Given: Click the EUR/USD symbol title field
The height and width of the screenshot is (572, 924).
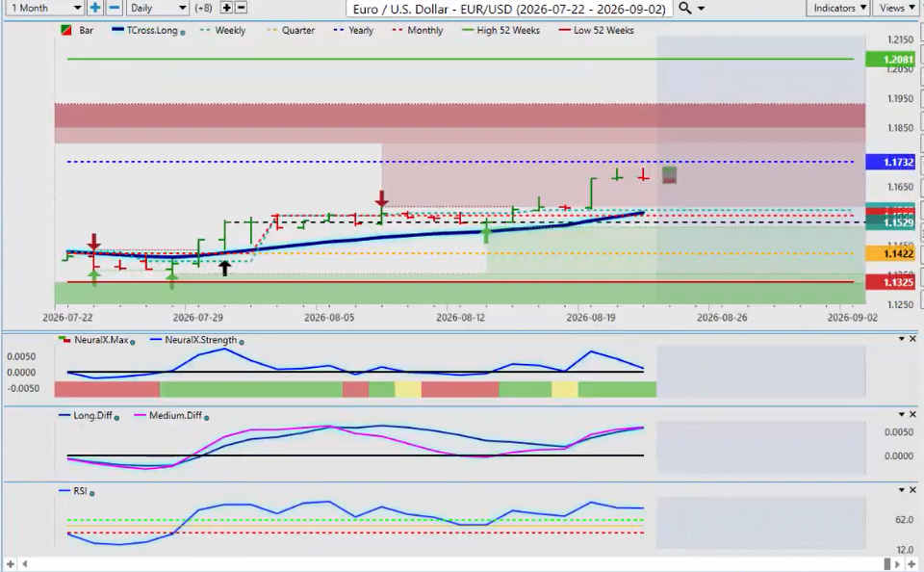Looking at the screenshot, I should (x=509, y=9).
